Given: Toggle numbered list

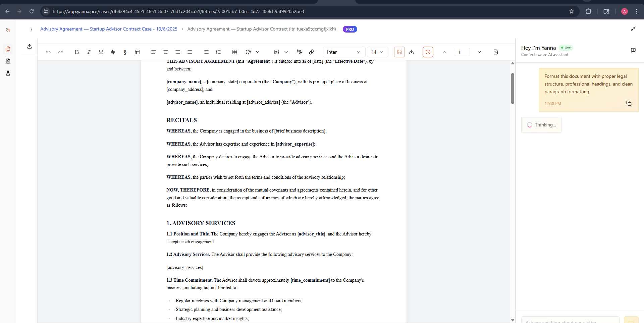Looking at the screenshot, I should point(218,52).
